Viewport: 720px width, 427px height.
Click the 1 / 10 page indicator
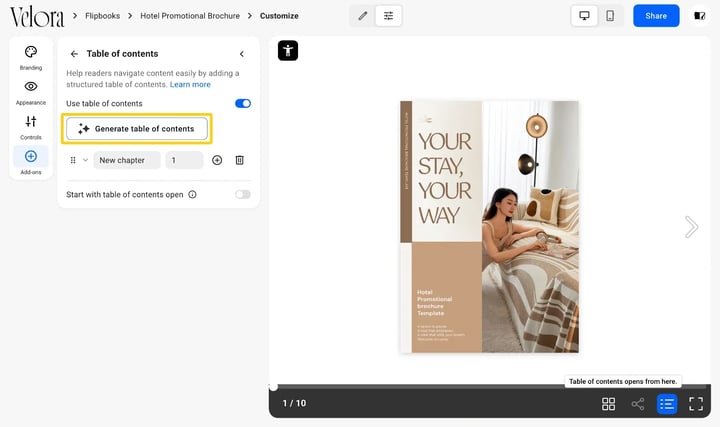click(x=294, y=403)
